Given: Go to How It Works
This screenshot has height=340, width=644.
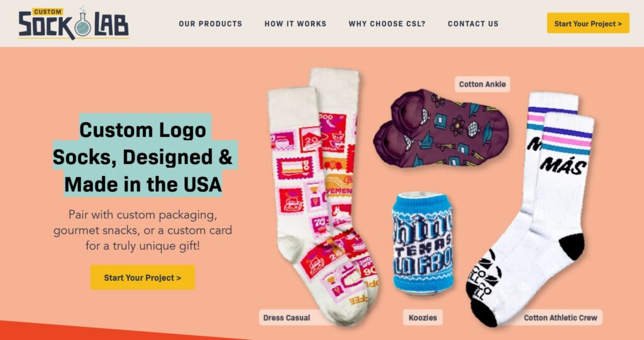Looking at the screenshot, I should click(296, 24).
